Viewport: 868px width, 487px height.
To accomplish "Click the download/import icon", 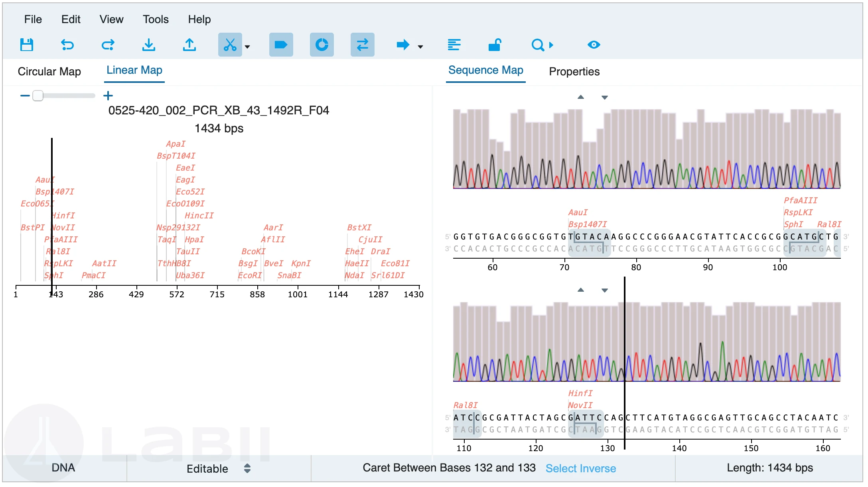I will (x=149, y=45).
